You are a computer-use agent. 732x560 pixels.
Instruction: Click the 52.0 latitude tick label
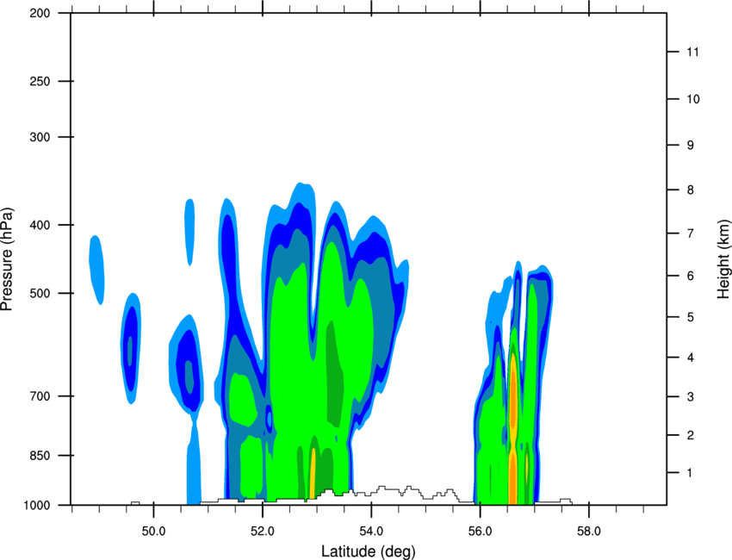point(263,532)
